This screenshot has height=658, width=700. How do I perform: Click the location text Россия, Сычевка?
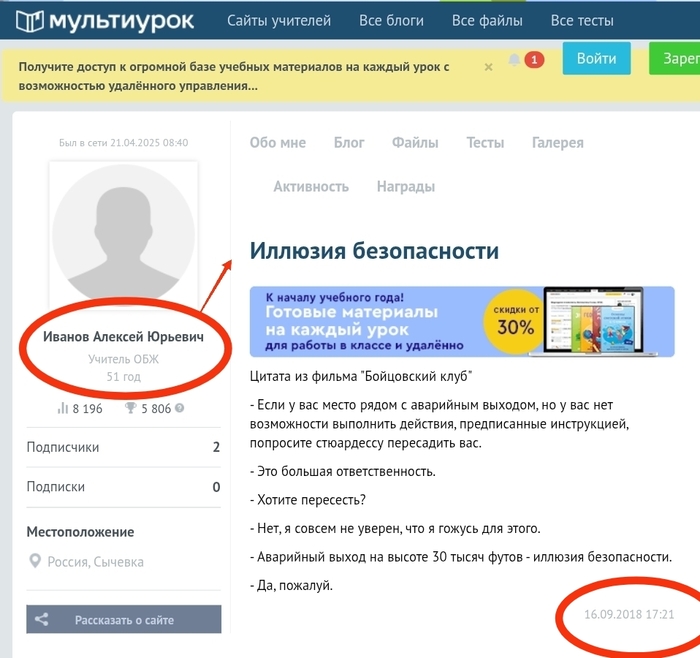coord(96,562)
